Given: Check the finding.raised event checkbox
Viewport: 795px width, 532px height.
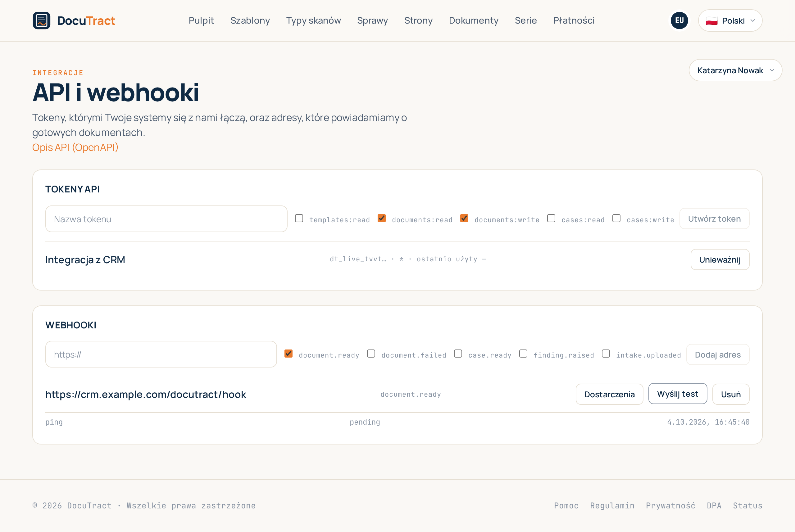Looking at the screenshot, I should (x=523, y=354).
